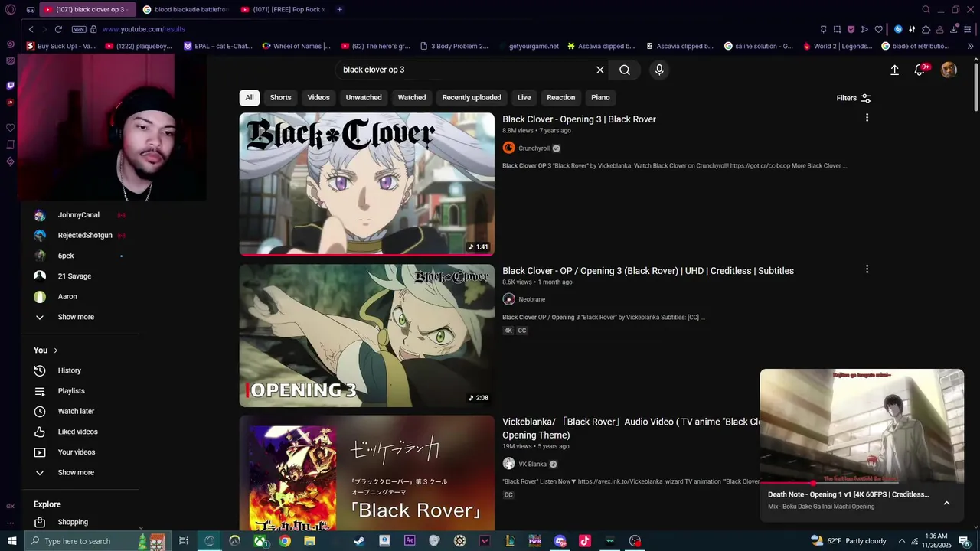Open the ad blocker shield icon

tap(851, 29)
